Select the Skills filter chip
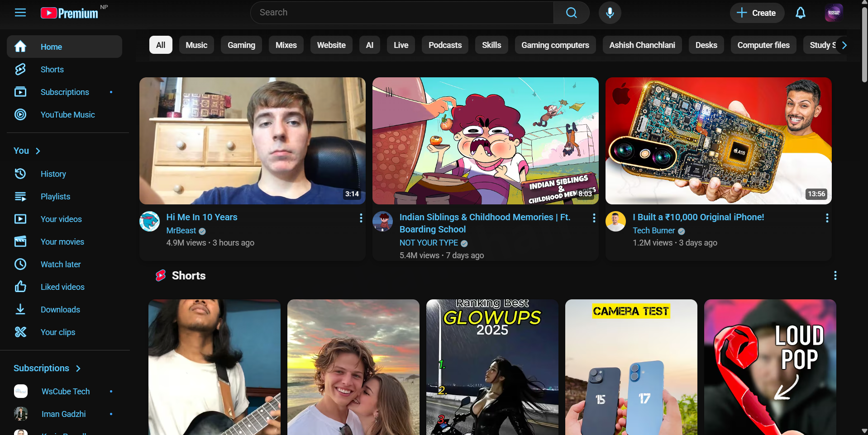This screenshot has width=868, height=435. 491,45
